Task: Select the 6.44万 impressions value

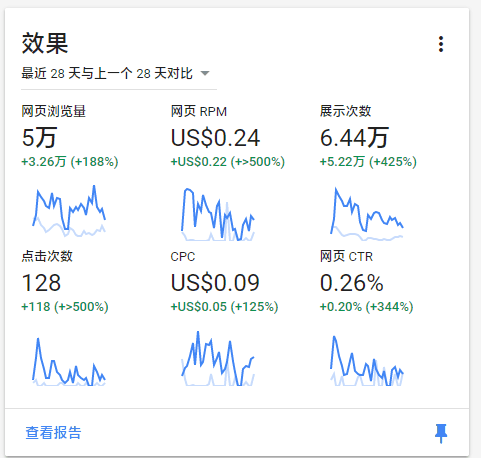Action: coord(354,138)
